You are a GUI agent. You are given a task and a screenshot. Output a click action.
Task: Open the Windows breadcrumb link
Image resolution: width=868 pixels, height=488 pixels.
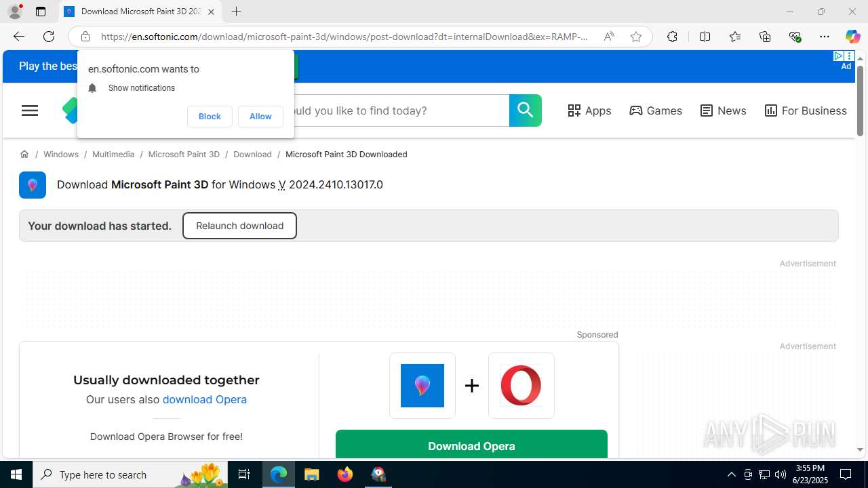click(61, 155)
